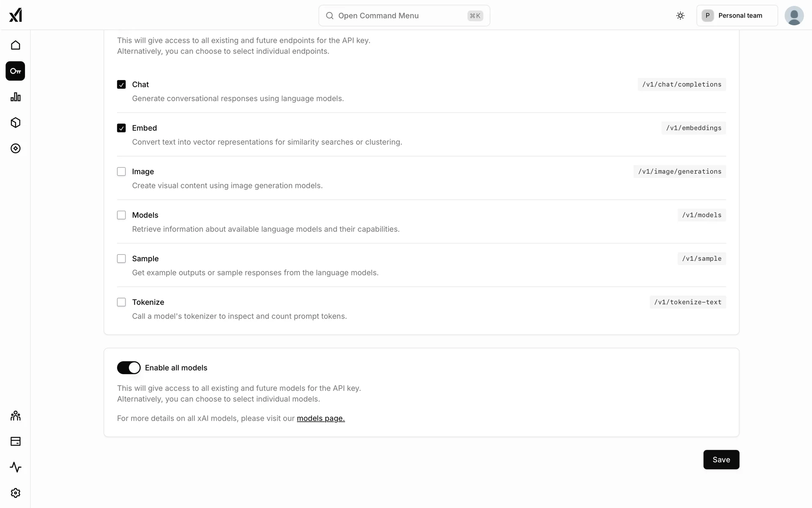Enable the Image endpoint checkbox
The image size is (812, 508).
pyautogui.click(x=121, y=171)
